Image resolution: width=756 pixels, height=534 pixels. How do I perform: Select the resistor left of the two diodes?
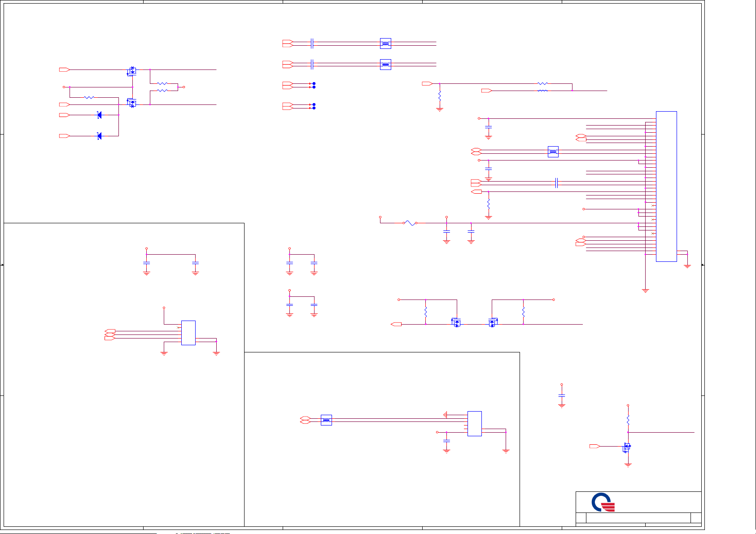[89, 97]
